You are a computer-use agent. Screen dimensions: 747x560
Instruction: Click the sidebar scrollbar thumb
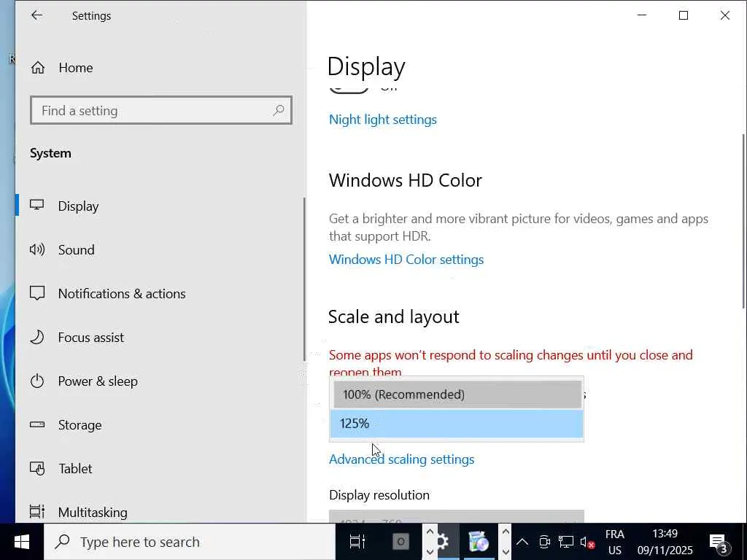(x=304, y=279)
